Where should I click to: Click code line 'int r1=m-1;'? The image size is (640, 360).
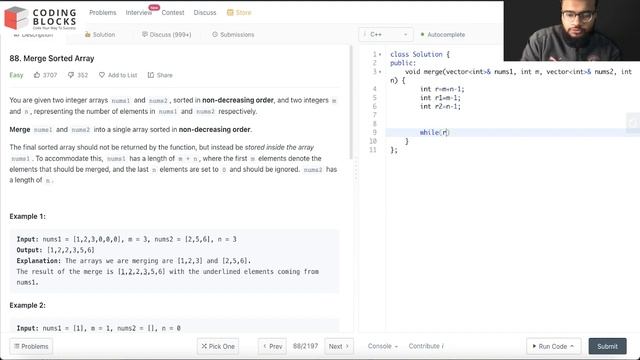440,98
